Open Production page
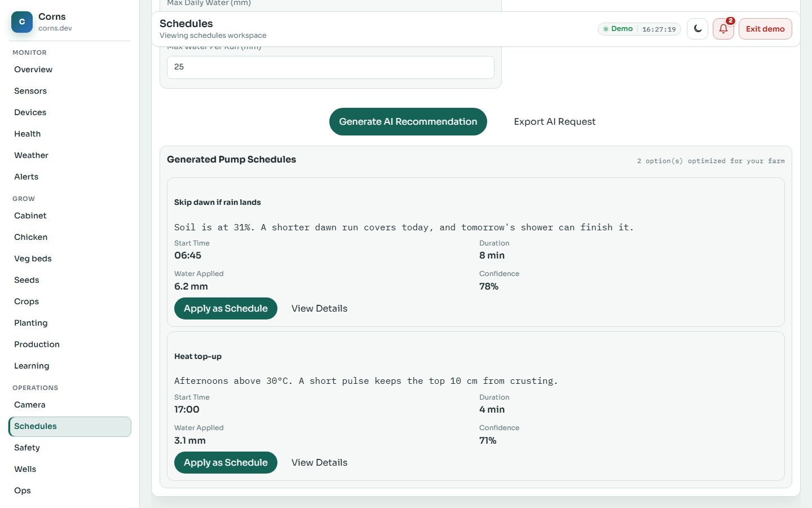 pos(70,344)
